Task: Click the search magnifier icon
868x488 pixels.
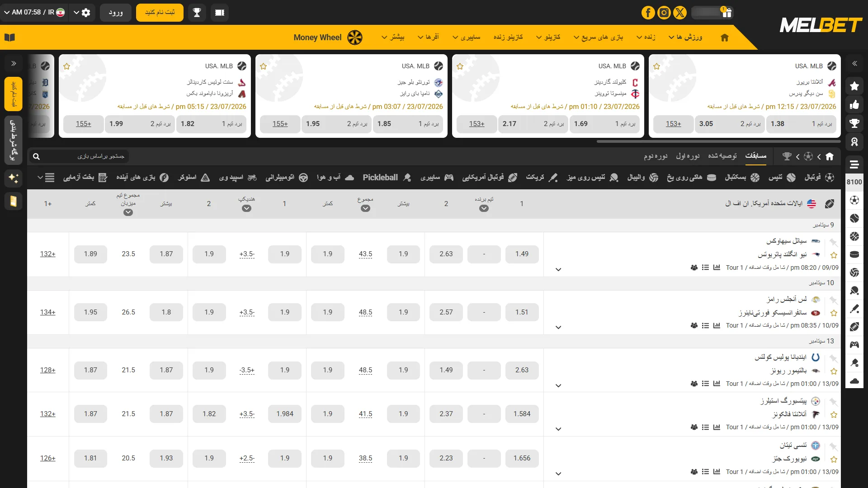Action: [x=37, y=157]
